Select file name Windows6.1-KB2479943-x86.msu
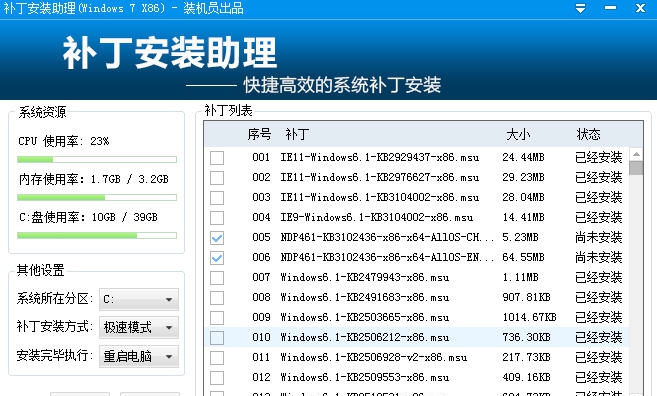The image size is (657, 396). tap(365, 277)
